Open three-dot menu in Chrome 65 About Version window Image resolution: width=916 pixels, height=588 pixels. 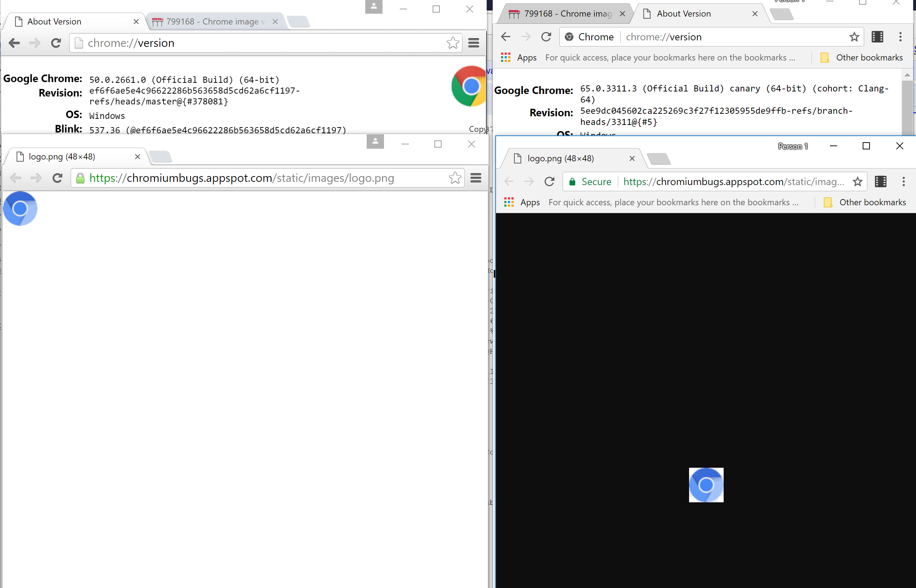[x=901, y=37]
